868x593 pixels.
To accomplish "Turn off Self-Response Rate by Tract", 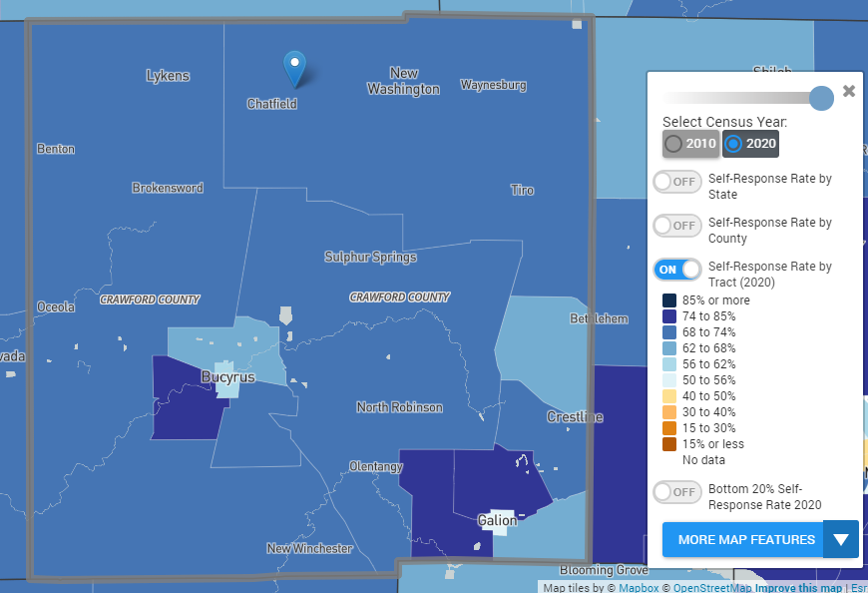I will pyautogui.click(x=676, y=270).
